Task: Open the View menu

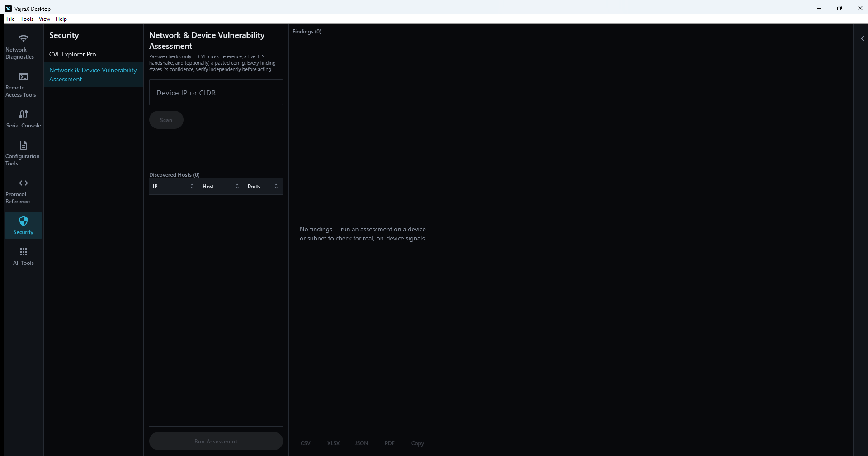Action: [x=44, y=19]
